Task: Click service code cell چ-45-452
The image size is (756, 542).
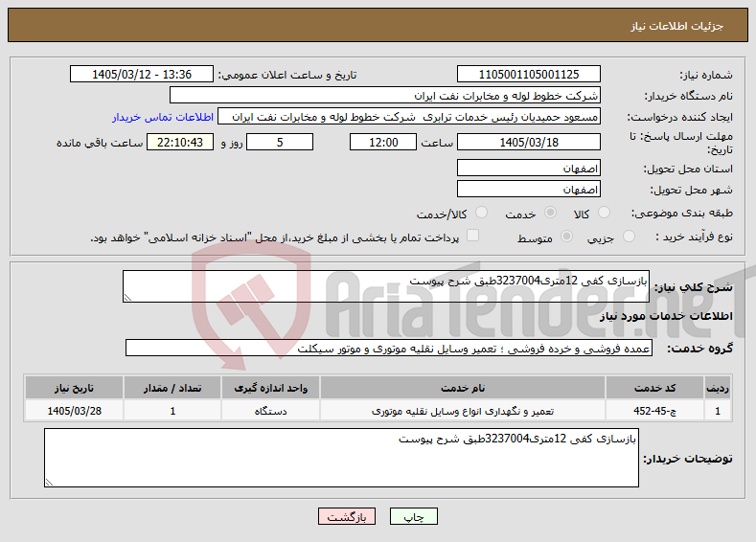Action: pyautogui.click(x=654, y=411)
